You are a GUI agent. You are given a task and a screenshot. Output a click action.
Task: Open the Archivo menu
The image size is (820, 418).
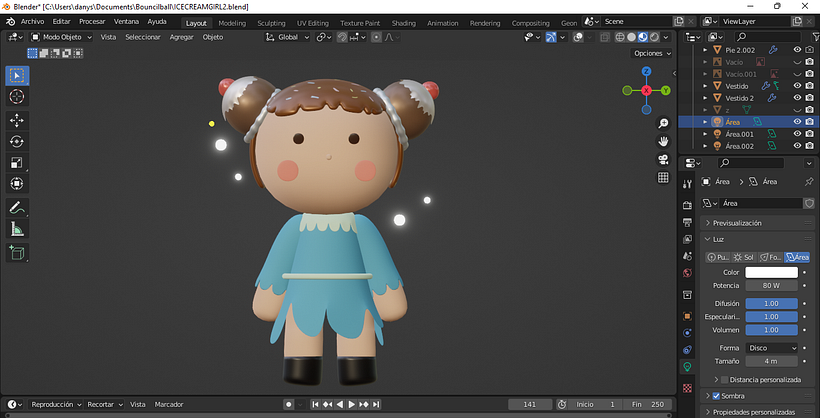click(x=32, y=22)
